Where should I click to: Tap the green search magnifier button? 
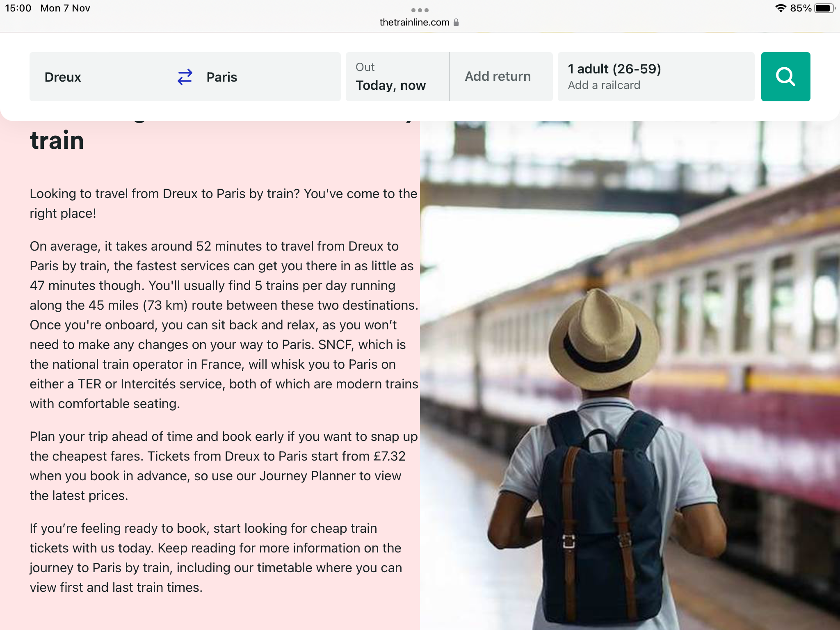tap(785, 77)
